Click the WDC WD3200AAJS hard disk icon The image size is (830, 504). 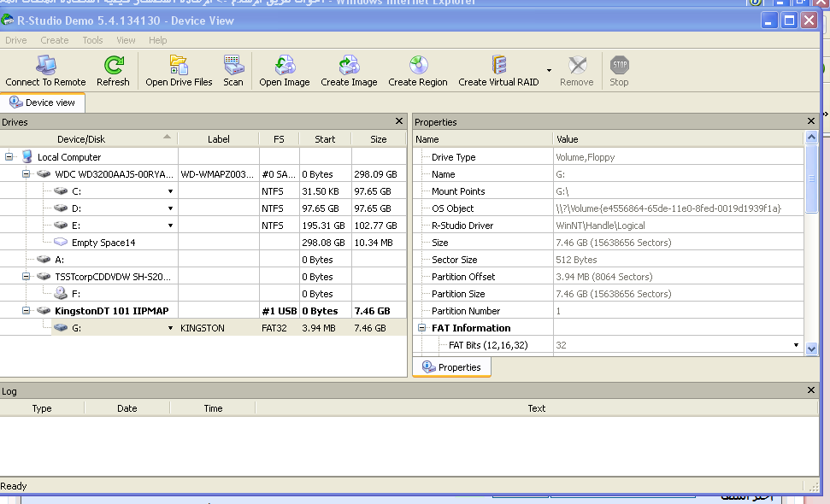coord(44,174)
